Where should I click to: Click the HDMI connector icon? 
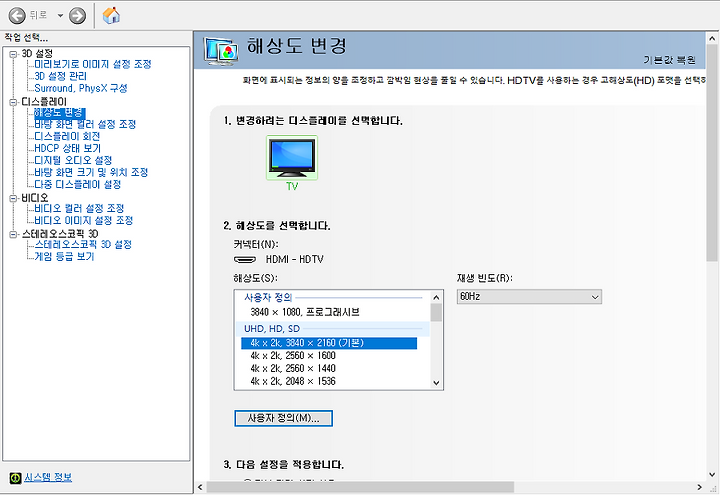(x=245, y=259)
